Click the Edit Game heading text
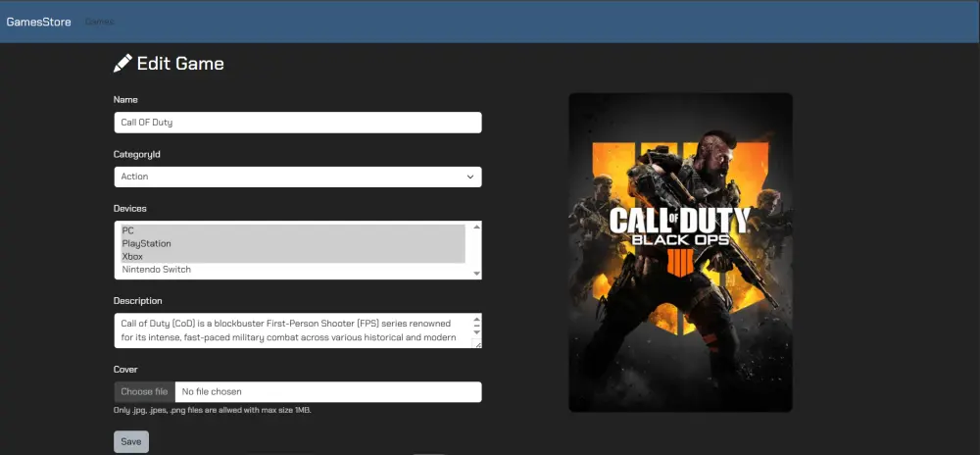This screenshot has width=980, height=455. pos(180,63)
